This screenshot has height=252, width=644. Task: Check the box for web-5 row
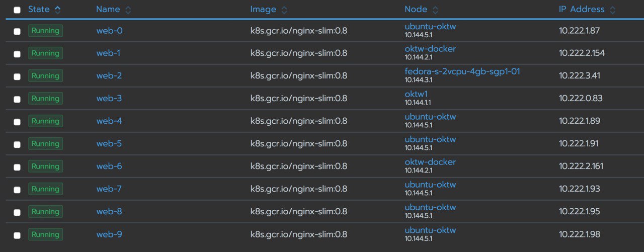click(x=17, y=144)
